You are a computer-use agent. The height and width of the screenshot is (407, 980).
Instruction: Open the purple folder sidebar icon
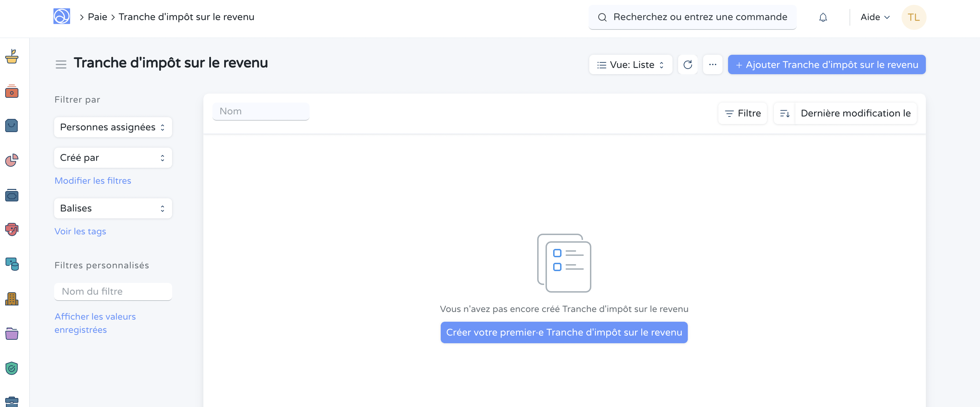point(12,334)
